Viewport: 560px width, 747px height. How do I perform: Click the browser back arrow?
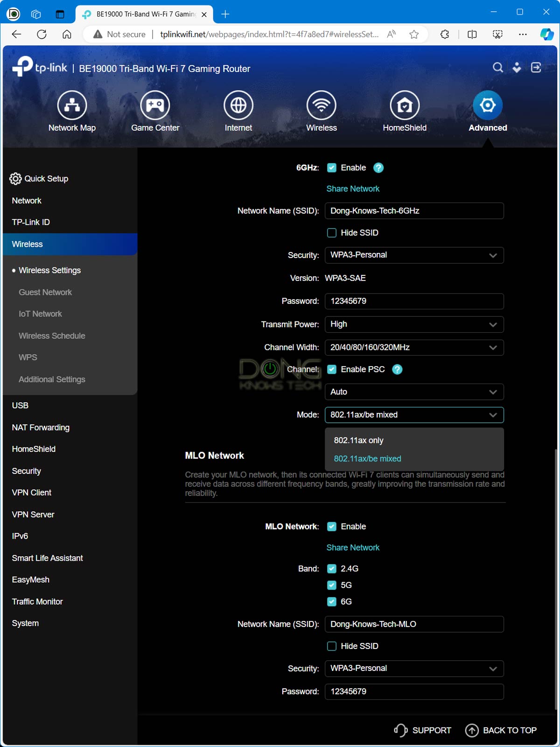click(16, 34)
